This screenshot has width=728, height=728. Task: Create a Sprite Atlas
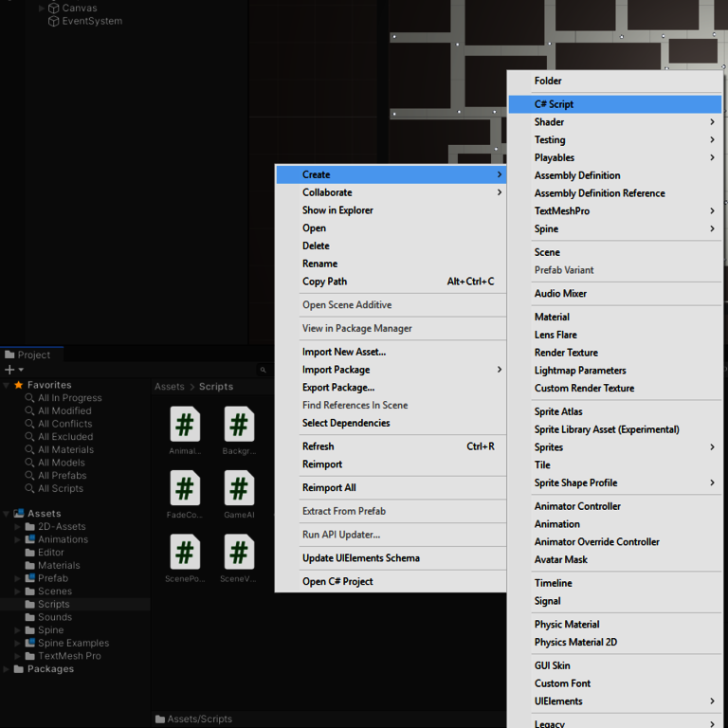point(614,411)
